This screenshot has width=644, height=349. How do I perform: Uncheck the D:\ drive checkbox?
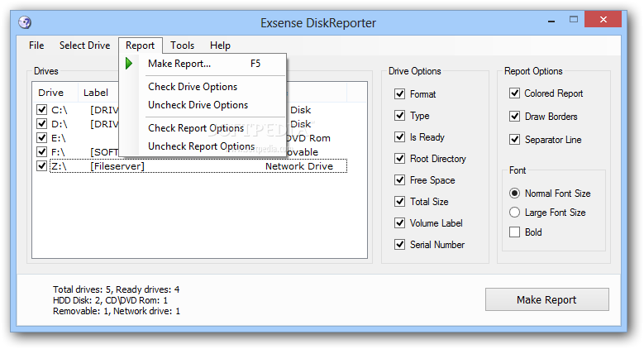[x=41, y=123]
